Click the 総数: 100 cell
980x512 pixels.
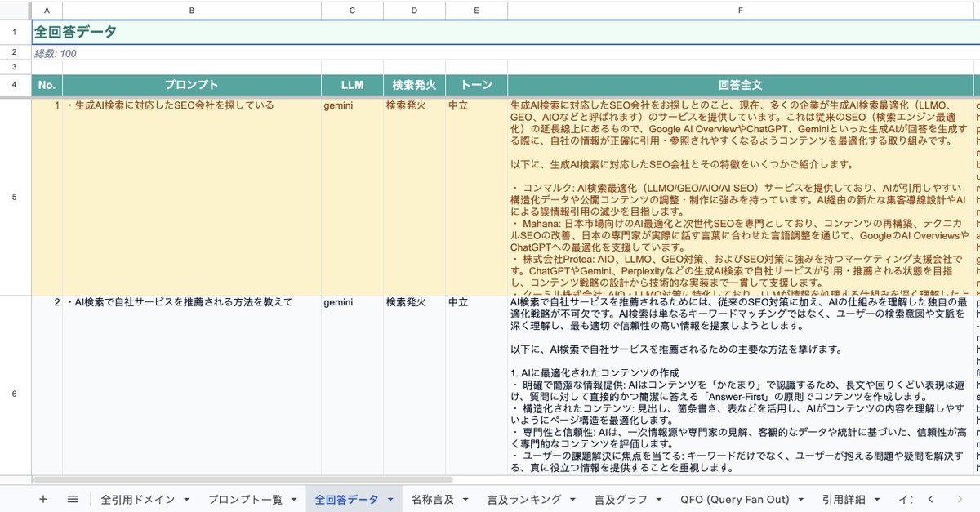pos(56,52)
